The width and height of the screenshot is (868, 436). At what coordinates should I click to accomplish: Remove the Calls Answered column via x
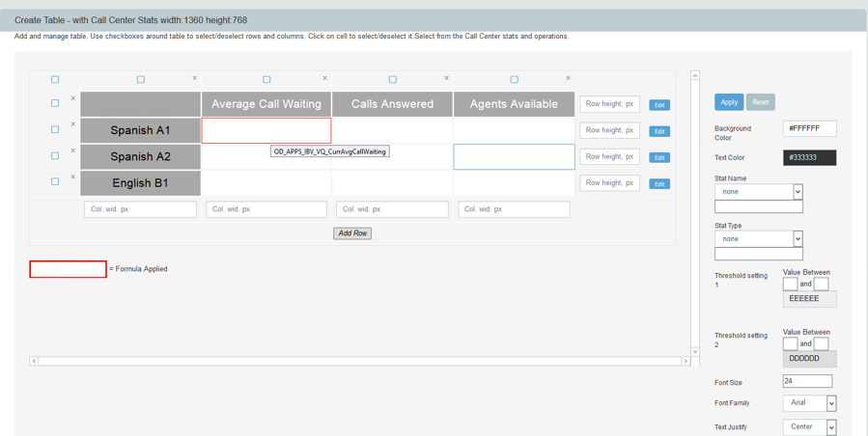447,78
